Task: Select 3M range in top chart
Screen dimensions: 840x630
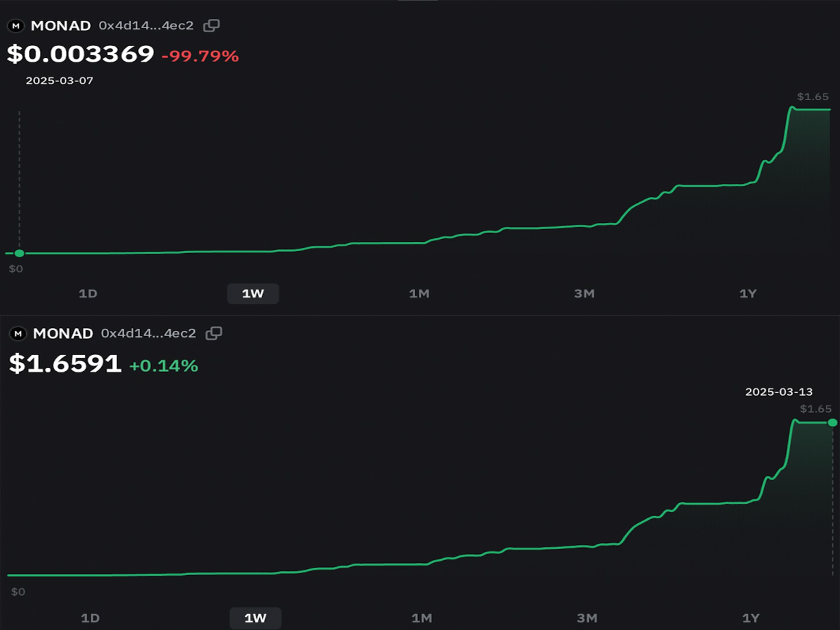Action: [x=584, y=294]
